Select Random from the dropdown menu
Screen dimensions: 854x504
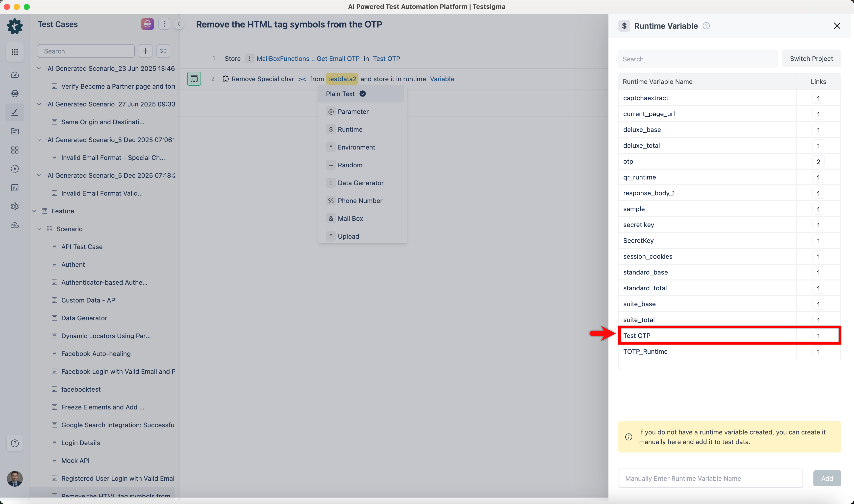coord(350,165)
